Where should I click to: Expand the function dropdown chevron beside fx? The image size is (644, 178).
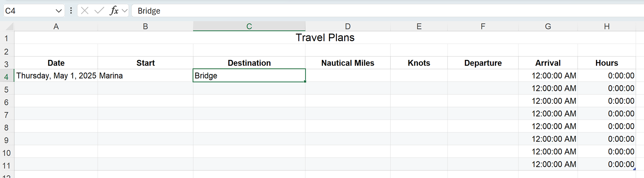point(125,11)
